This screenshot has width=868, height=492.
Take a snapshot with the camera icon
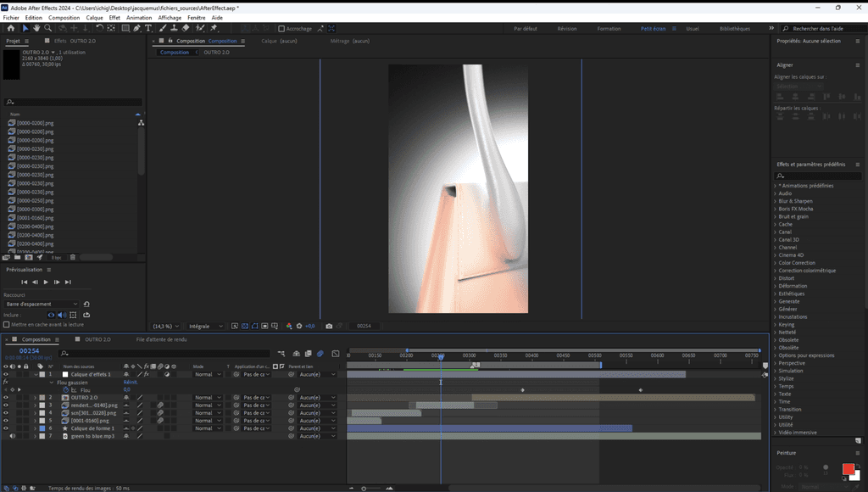tap(329, 326)
